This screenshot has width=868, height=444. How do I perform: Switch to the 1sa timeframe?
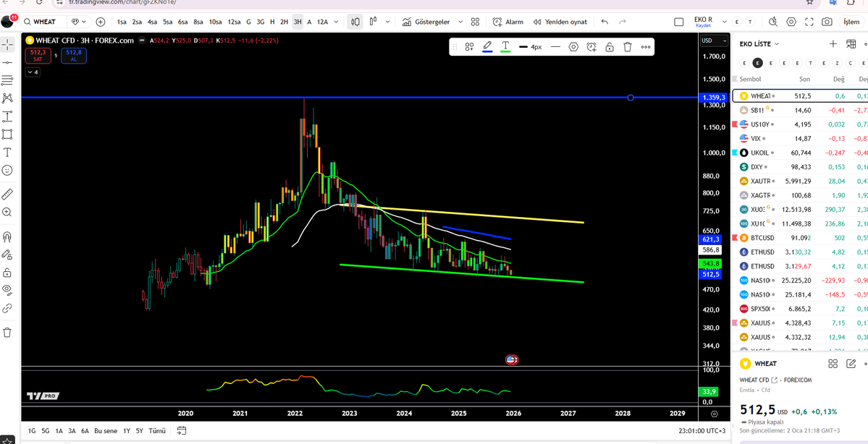pyautogui.click(x=122, y=22)
